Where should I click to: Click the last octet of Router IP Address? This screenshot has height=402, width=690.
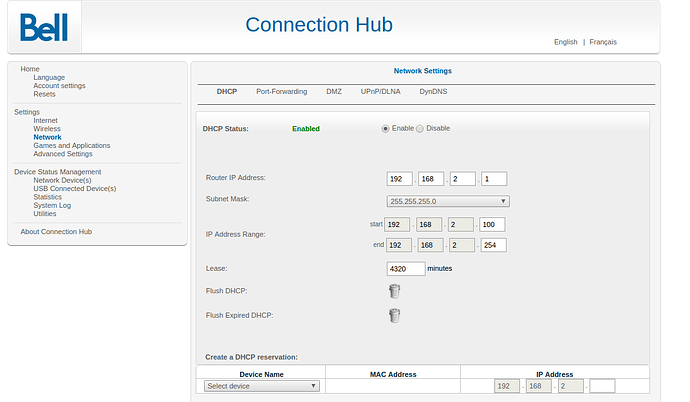[493, 179]
